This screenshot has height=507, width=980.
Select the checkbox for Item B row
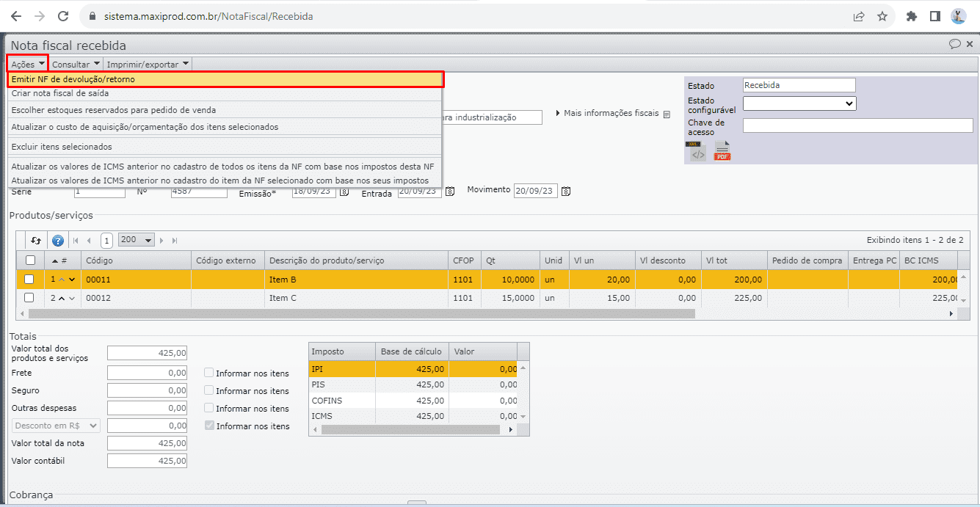[29, 279]
